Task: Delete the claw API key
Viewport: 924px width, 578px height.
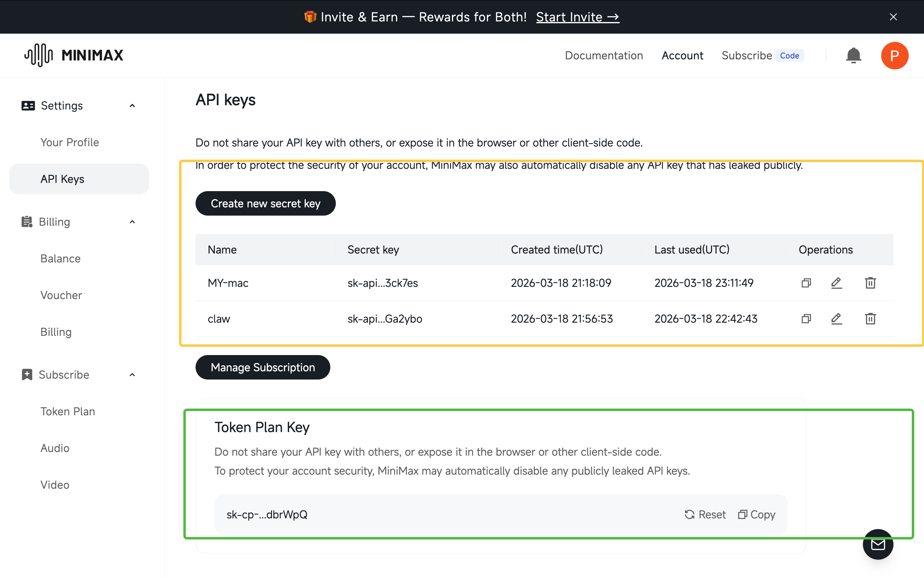Action: 870,319
